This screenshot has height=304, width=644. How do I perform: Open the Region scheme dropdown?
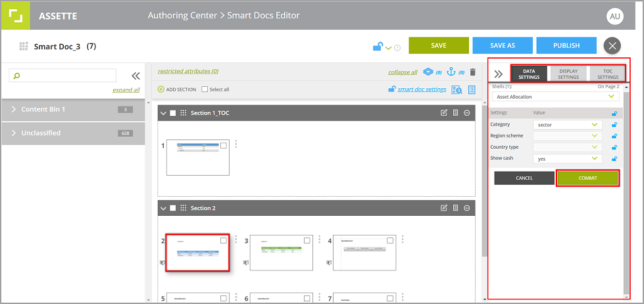click(x=568, y=136)
